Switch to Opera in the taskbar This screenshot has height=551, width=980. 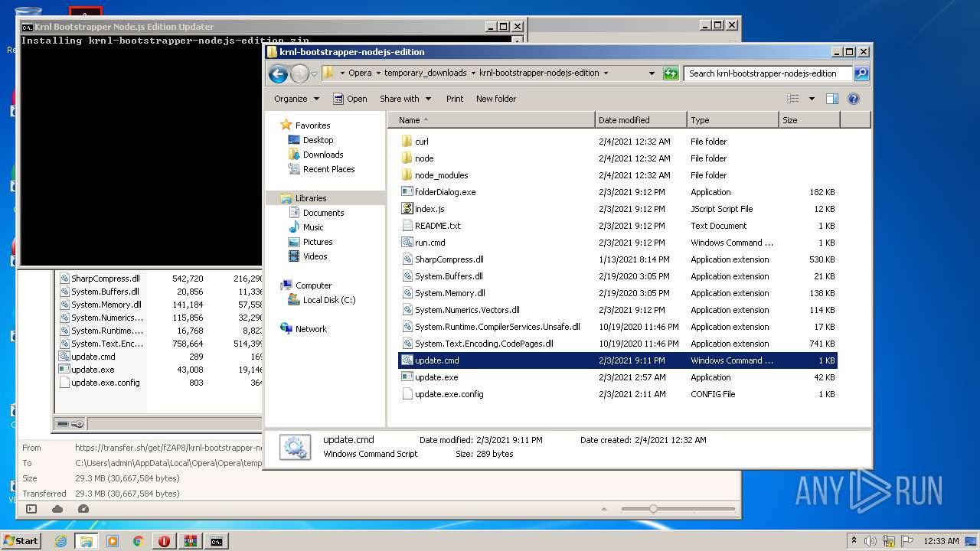[164, 541]
